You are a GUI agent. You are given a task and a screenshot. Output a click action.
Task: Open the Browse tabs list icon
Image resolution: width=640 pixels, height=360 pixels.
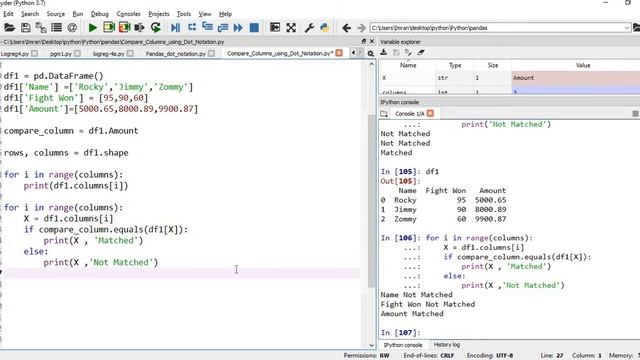coord(56,28)
